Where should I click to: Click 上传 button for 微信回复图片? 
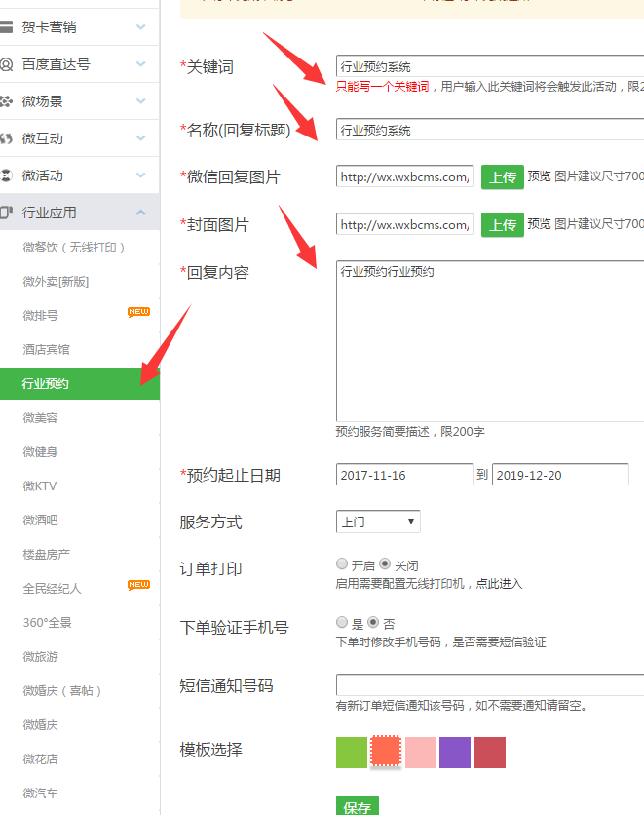(502, 177)
